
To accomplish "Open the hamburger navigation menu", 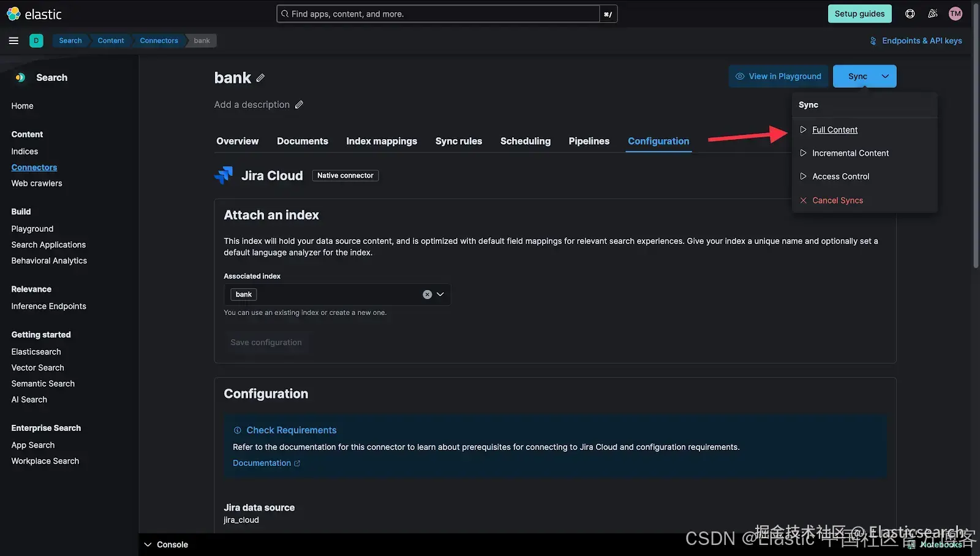I will pyautogui.click(x=13, y=40).
